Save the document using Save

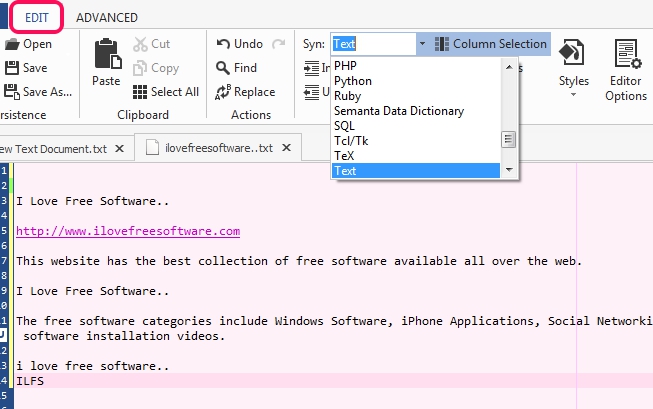tap(26, 68)
